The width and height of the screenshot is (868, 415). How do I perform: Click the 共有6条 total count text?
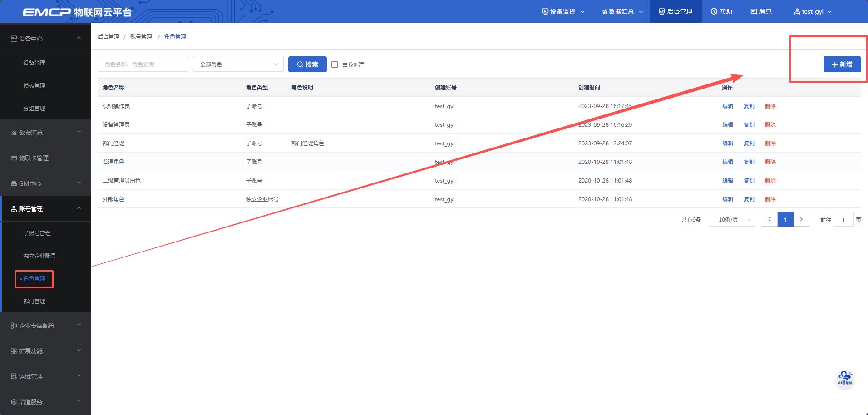pos(691,220)
